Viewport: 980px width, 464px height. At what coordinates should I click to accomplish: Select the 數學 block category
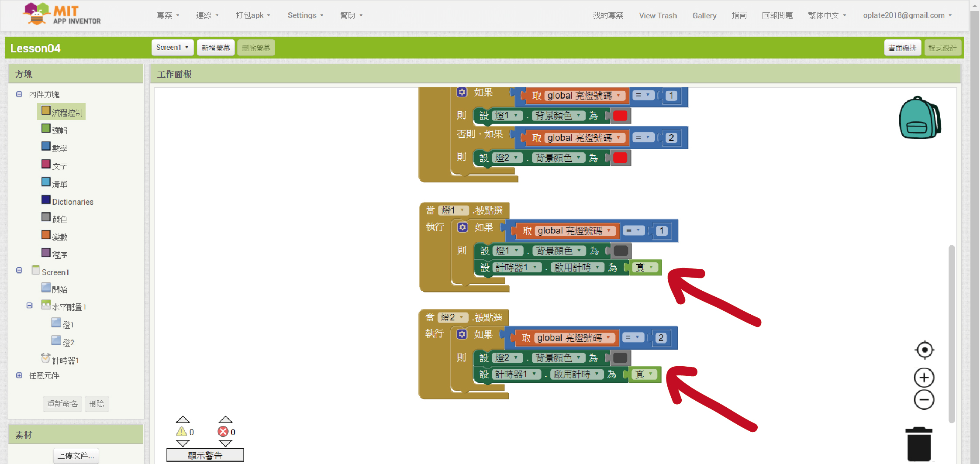click(55, 148)
